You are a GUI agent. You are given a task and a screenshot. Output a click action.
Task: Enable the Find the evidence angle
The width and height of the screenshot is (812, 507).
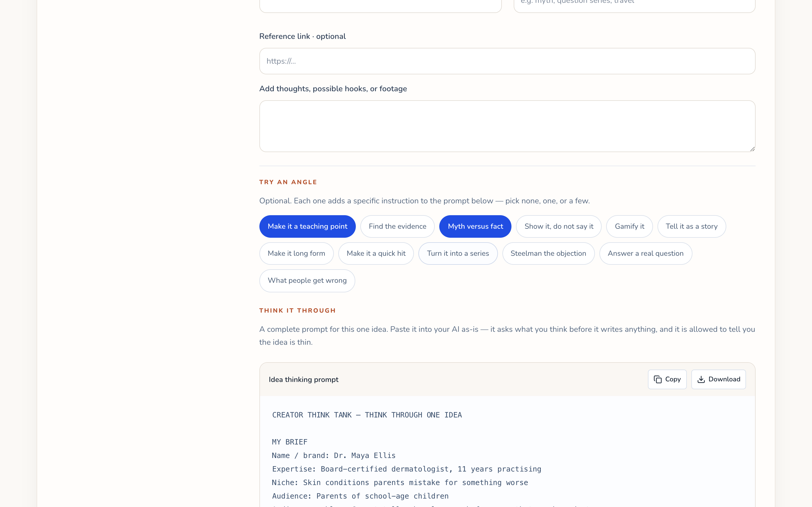tap(397, 226)
